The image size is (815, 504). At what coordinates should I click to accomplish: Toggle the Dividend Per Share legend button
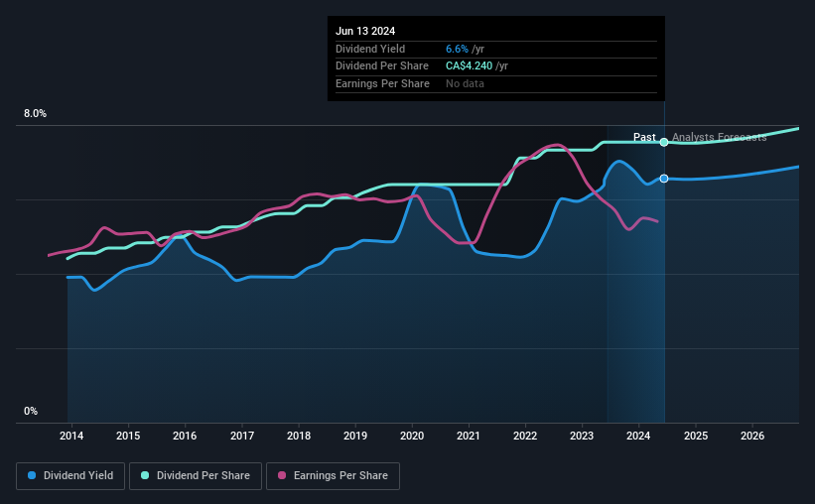pyautogui.click(x=196, y=476)
